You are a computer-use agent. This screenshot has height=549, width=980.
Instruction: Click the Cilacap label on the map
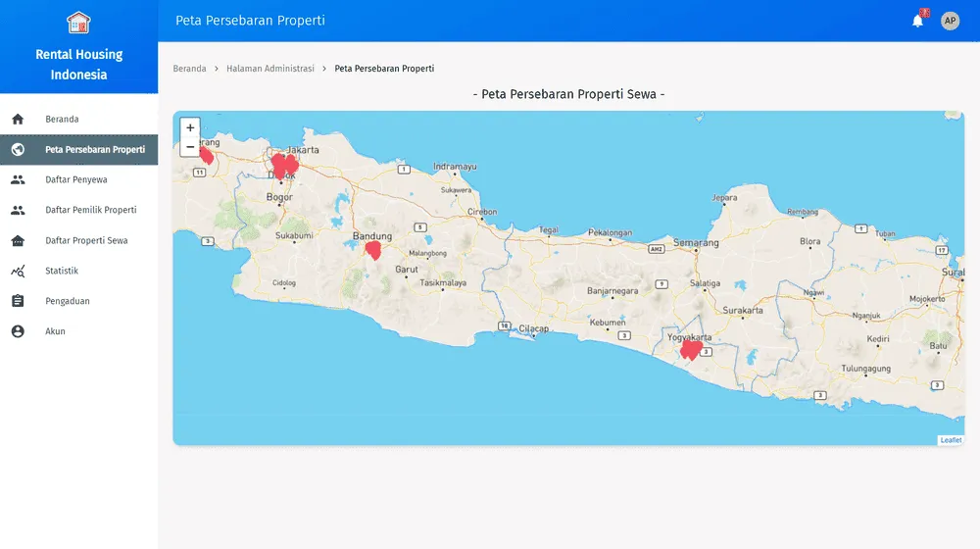[534, 328]
